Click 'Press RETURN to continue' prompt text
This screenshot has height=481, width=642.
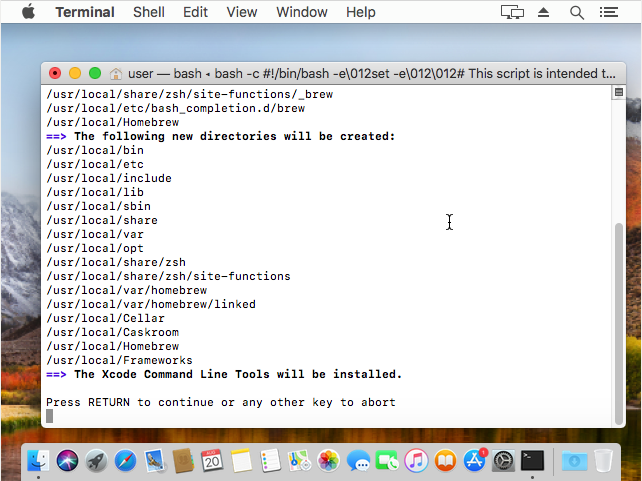pos(221,402)
